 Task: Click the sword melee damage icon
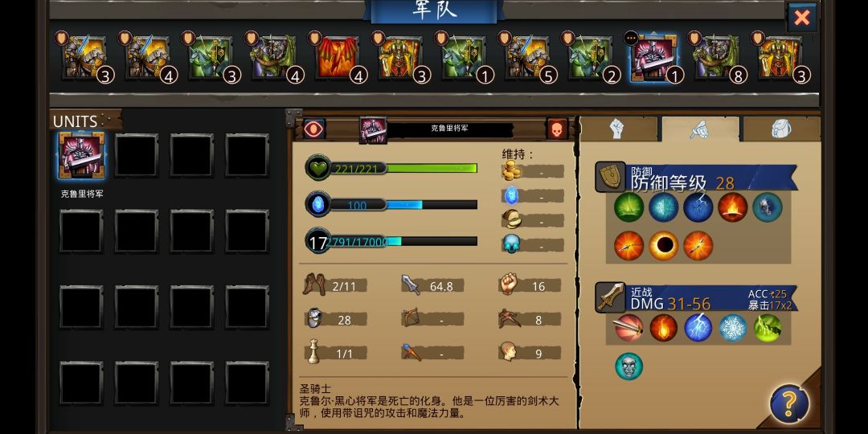pos(611,297)
